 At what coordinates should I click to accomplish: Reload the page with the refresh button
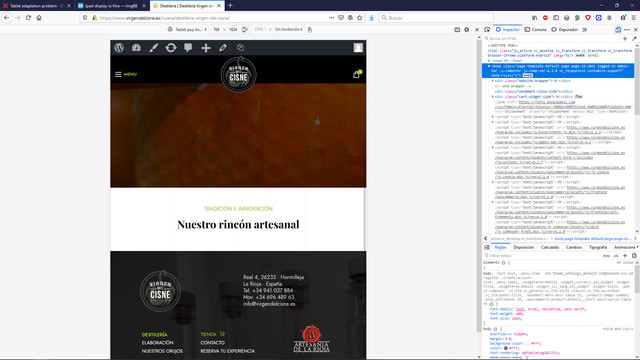[28, 18]
